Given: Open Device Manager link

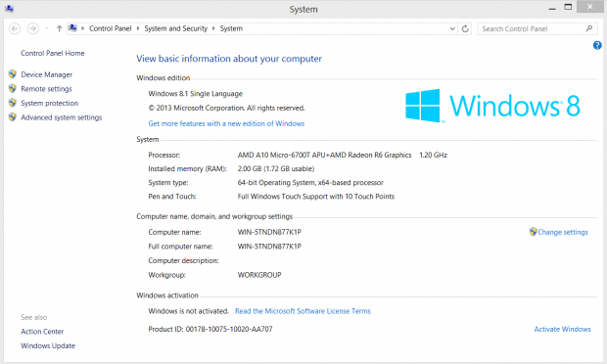Looking at the screenshot, I should pyautogui.click(x=46, y=74).
